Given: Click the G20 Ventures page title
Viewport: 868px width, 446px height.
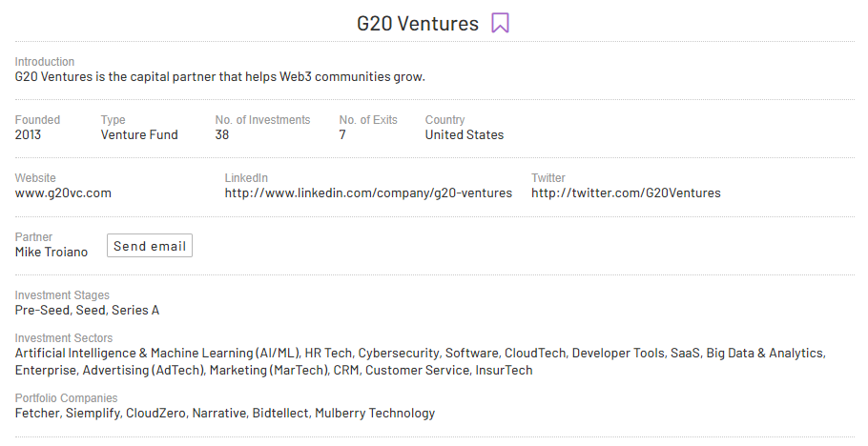Looking at the screenshot, I should (x=418, y=23).
